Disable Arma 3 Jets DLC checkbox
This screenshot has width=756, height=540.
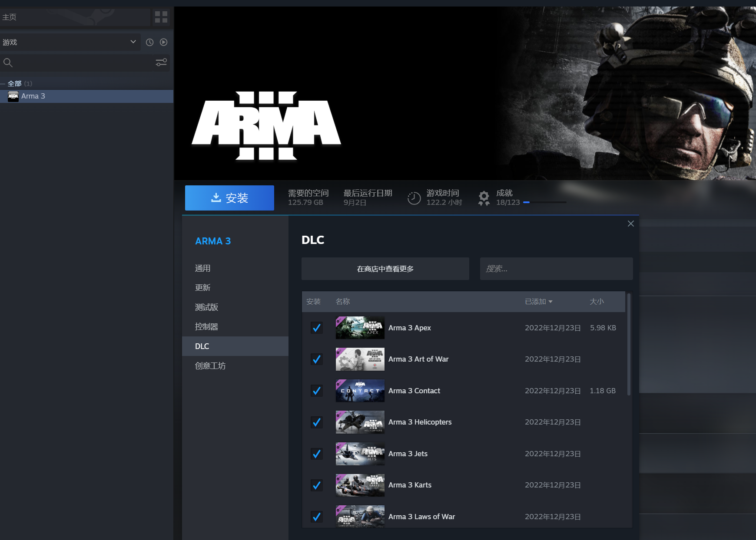(x=317, y=454)
